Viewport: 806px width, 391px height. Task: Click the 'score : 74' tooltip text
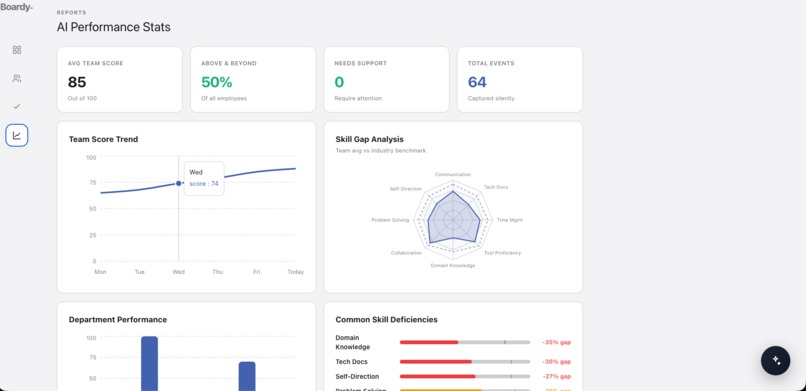(204, 183)
